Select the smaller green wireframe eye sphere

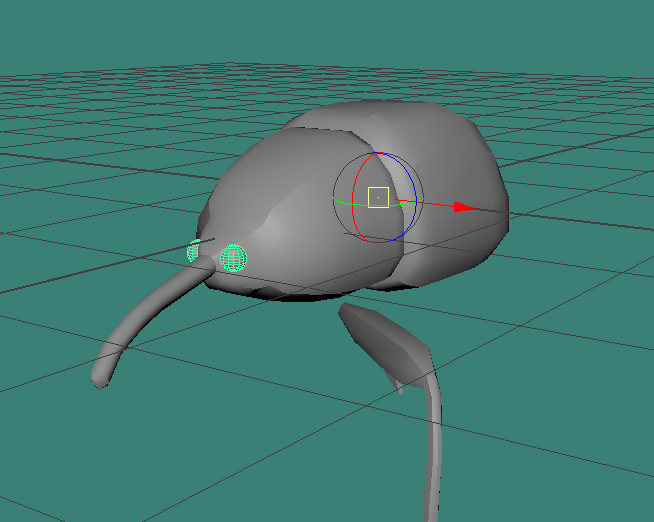click(x=193, y=251)
